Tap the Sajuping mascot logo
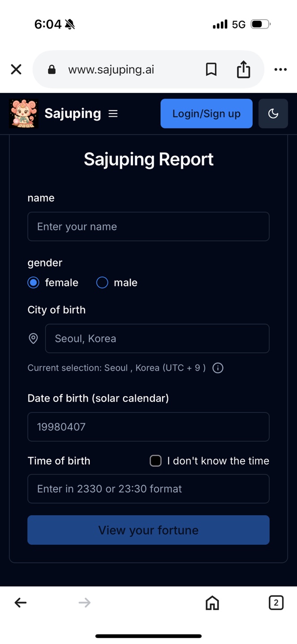The height and width of the screenshot is (644, 297). coord(24,114)
